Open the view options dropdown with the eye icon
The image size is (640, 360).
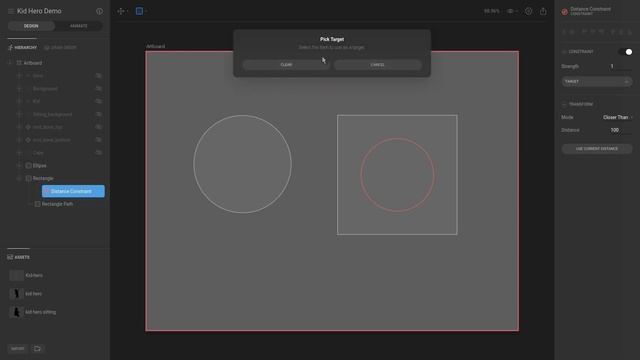click(x=512, y=11)
